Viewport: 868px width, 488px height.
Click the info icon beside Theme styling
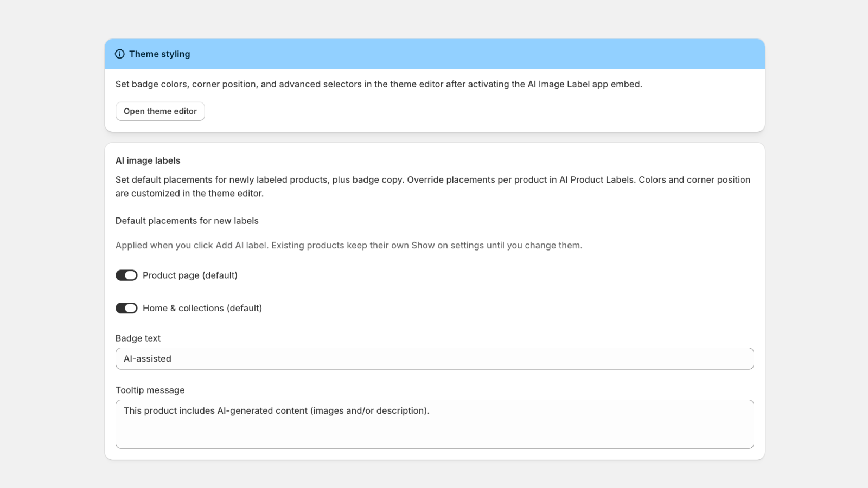tap(120, 54)
